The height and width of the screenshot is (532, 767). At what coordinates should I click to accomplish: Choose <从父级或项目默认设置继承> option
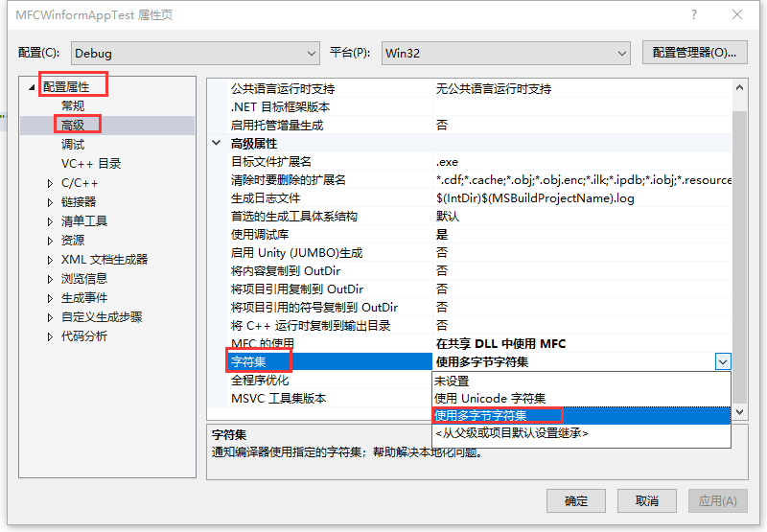point(581,433)
